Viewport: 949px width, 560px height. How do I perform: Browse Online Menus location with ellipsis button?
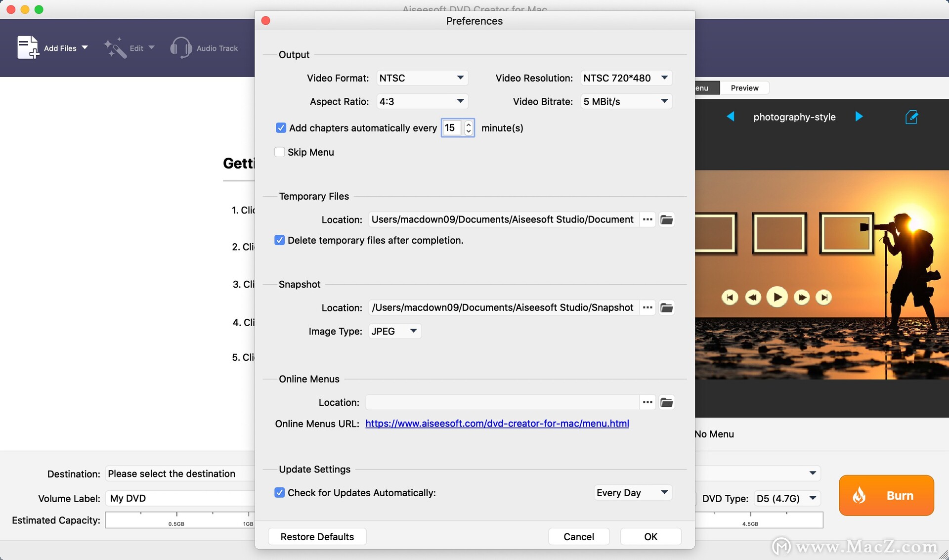pyautogui.click(x=647, y=402)
